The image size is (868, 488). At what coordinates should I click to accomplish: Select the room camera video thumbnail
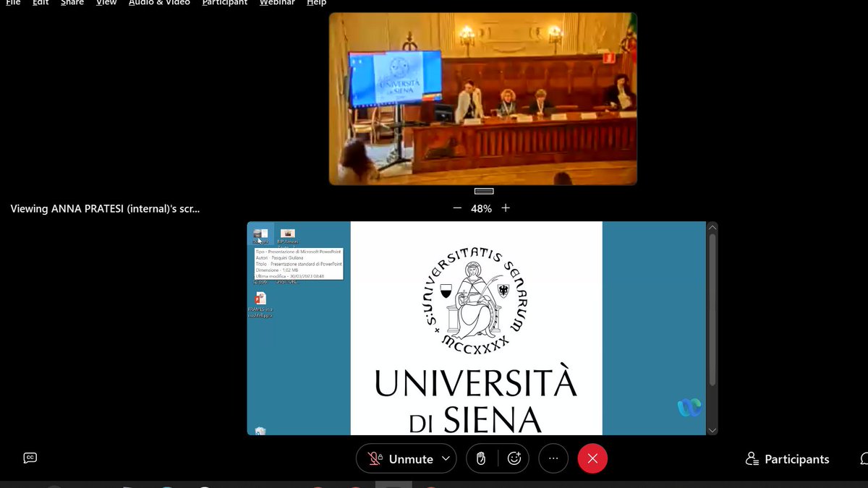tap(483, 98)
